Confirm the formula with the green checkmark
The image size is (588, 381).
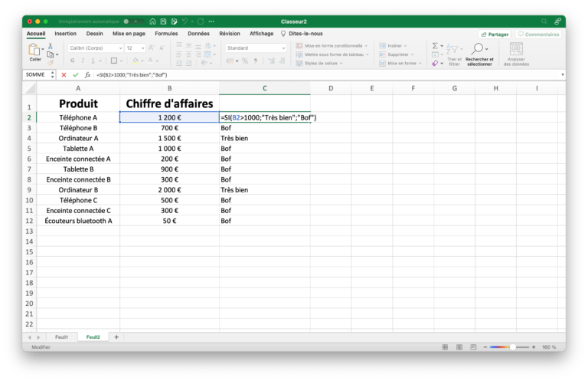(x=76, y=74)
